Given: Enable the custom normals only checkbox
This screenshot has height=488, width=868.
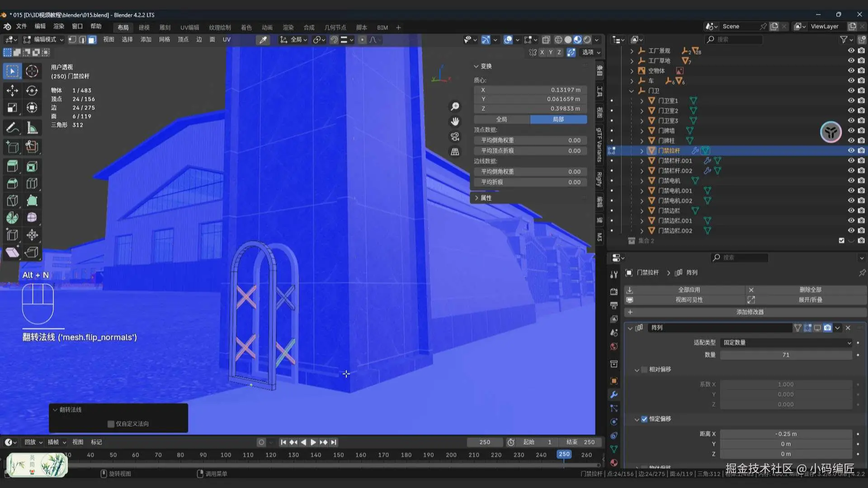Looking at the screenshot, I should tap(111, 424).
